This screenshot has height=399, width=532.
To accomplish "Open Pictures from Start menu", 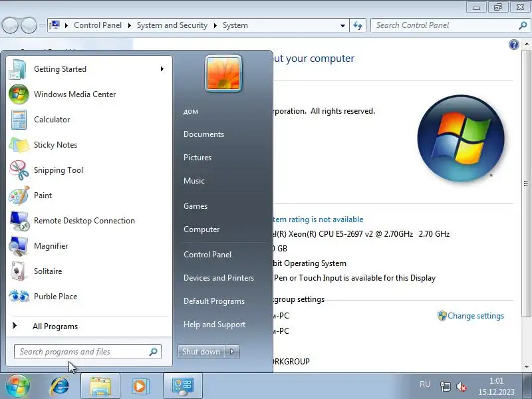I will tap(198, 158).
